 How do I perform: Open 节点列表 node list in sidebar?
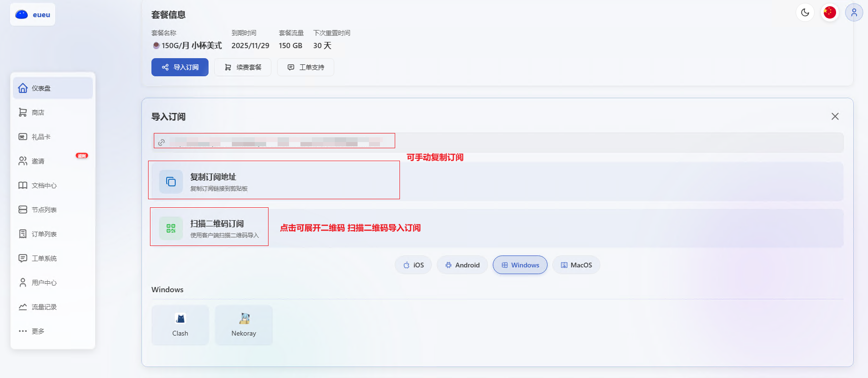click(x=44, y=210)
